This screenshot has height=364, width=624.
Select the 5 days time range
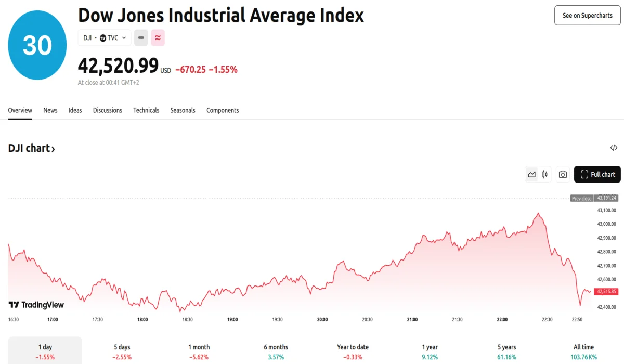(x=123, y=352)
